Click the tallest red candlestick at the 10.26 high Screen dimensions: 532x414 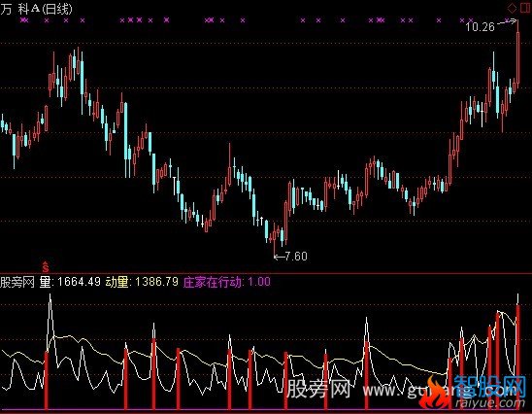[x=517, y=54]
